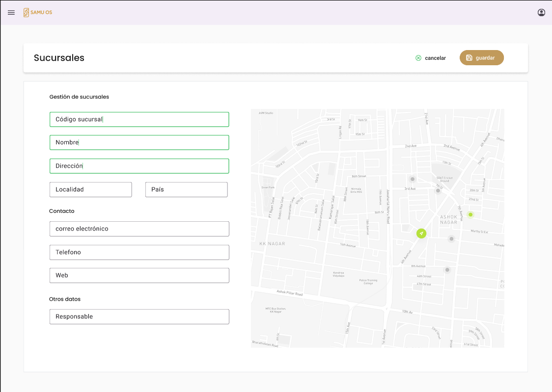552x392 pixels.
Task: Click gray map marker beside 3rd Ave label
Action: [x=413, y=179]
